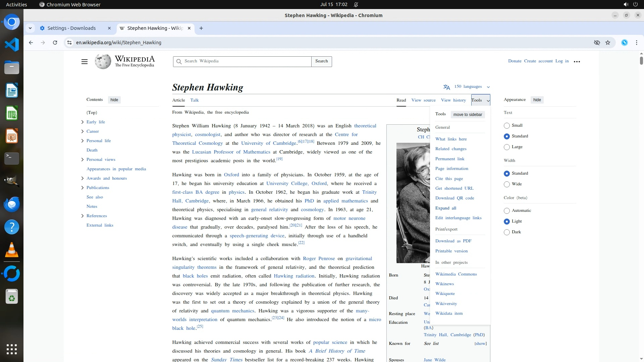The image size is (644, 362).
Task: Bookmark this page with star icon
Action: (x=608, y=43)
